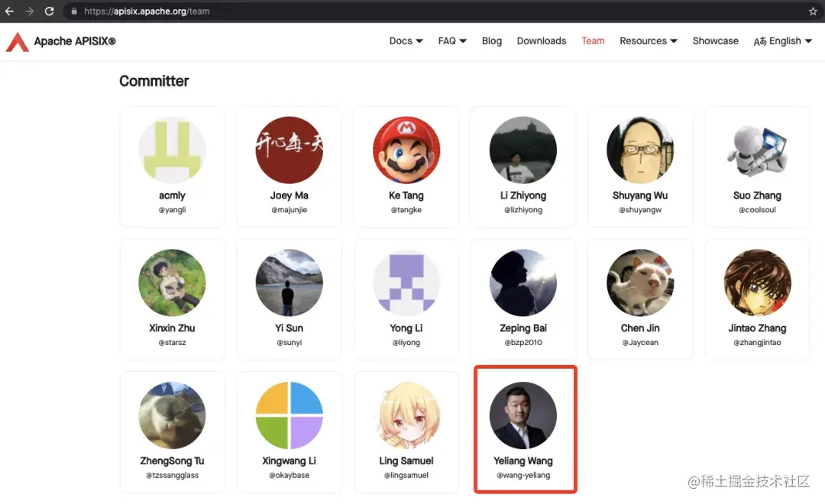Click the @lingsamuel handle
825x504 pixels.
pyautogui.click(x=406, y=475)
